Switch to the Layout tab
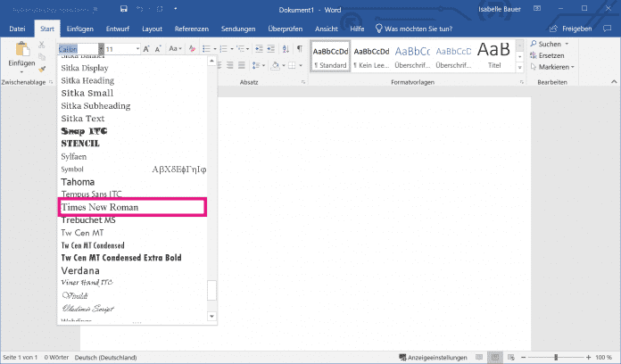 tap(152, 29)
